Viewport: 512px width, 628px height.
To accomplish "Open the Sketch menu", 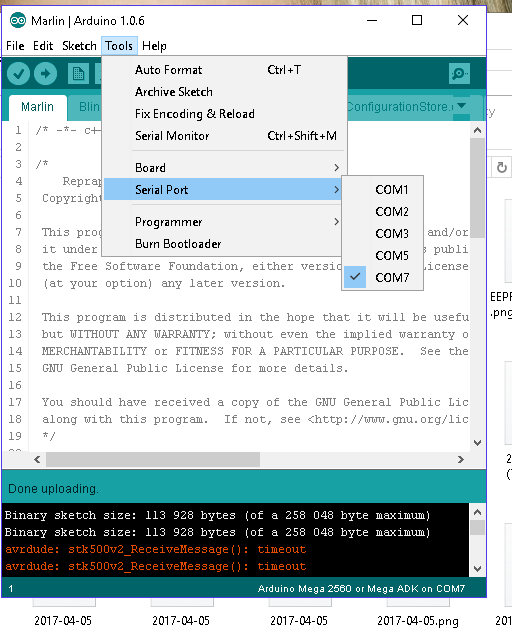I will pyautogui.click(x=79, y=46).
